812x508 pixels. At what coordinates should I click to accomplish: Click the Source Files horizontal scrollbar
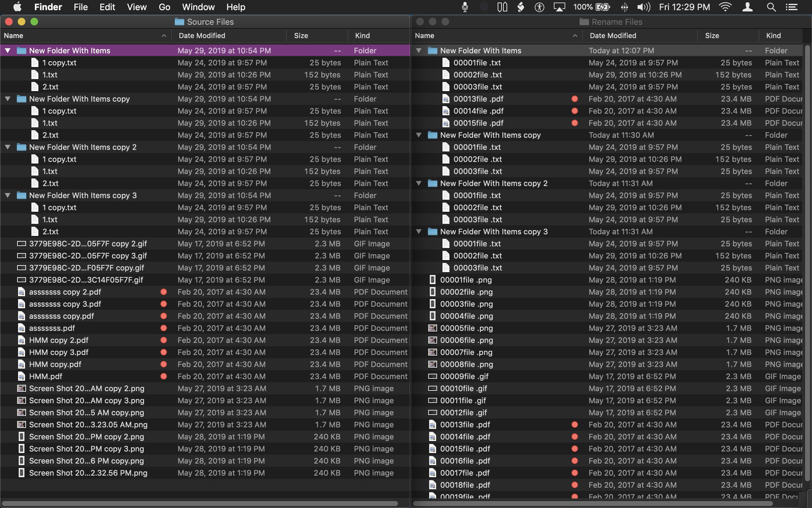coord(200,503)
